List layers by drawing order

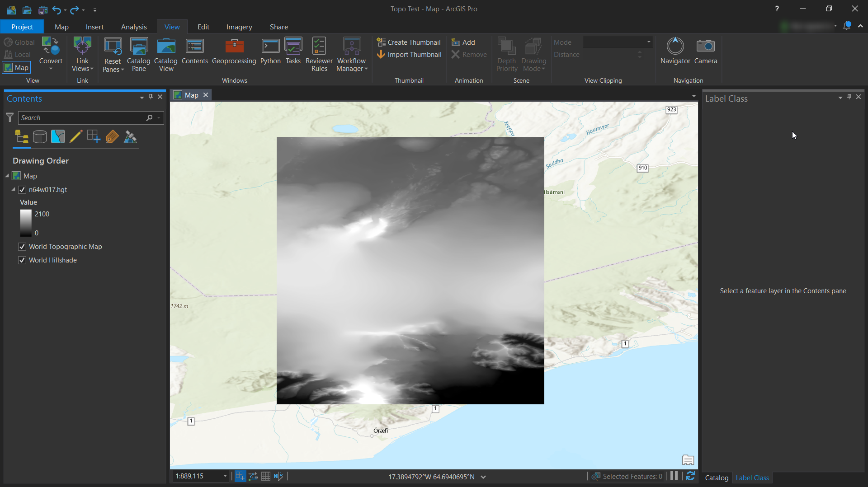point(21,136)
